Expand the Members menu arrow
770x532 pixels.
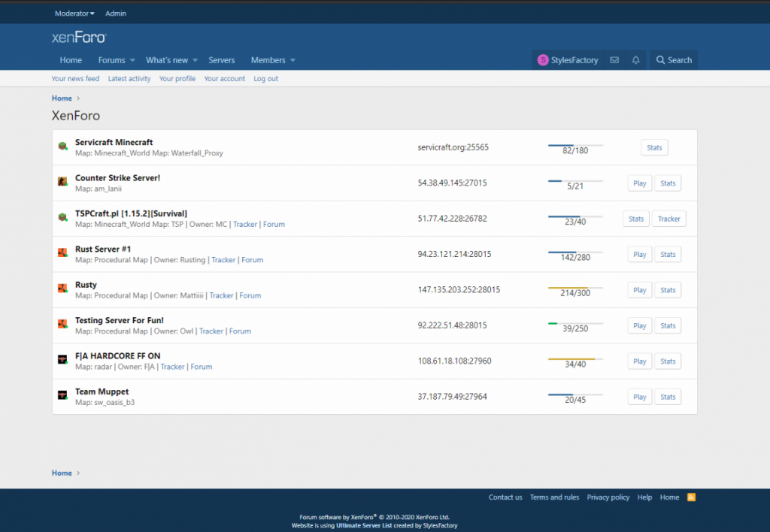(293, 60)
